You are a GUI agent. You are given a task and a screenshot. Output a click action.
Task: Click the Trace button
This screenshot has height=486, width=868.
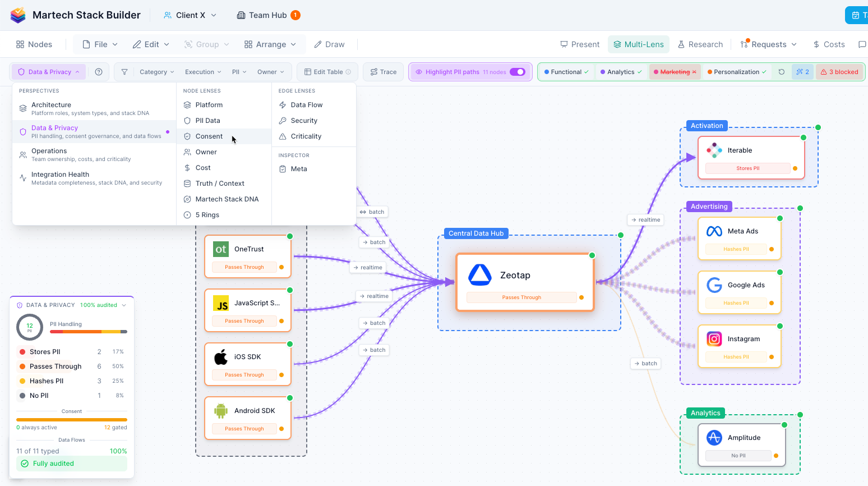pos(383,72)
